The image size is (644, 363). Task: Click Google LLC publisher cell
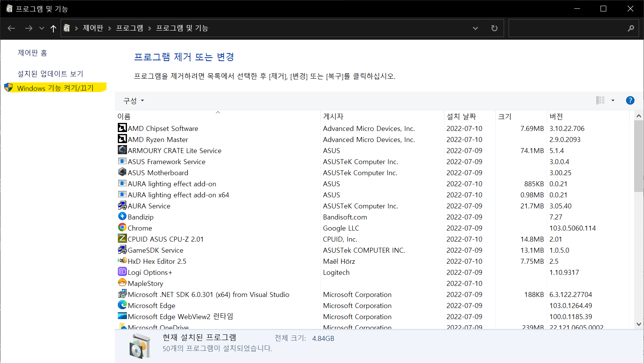point(341,228)
